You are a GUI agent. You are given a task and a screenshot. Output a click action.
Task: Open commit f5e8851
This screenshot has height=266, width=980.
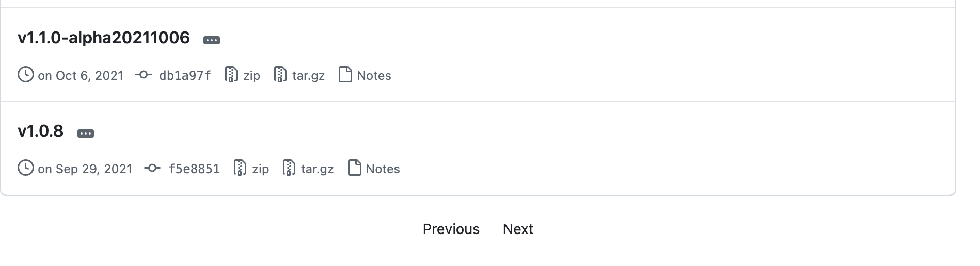coord(194,169)
